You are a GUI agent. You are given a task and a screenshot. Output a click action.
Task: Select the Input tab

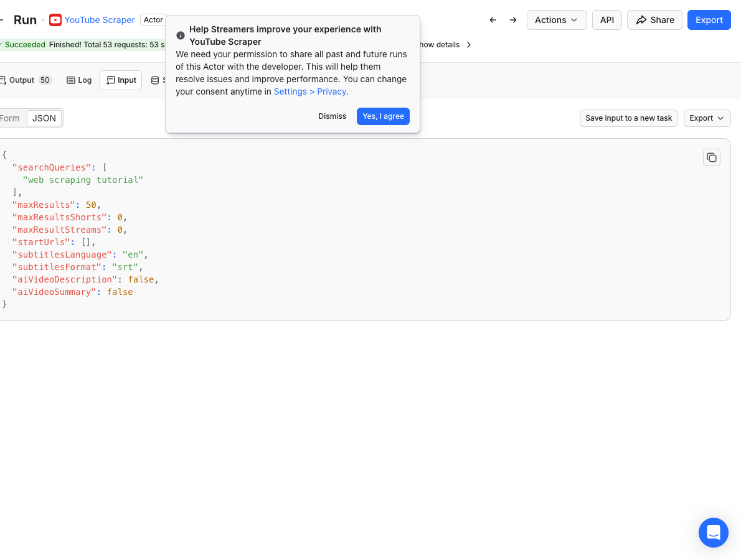[121, 80]
